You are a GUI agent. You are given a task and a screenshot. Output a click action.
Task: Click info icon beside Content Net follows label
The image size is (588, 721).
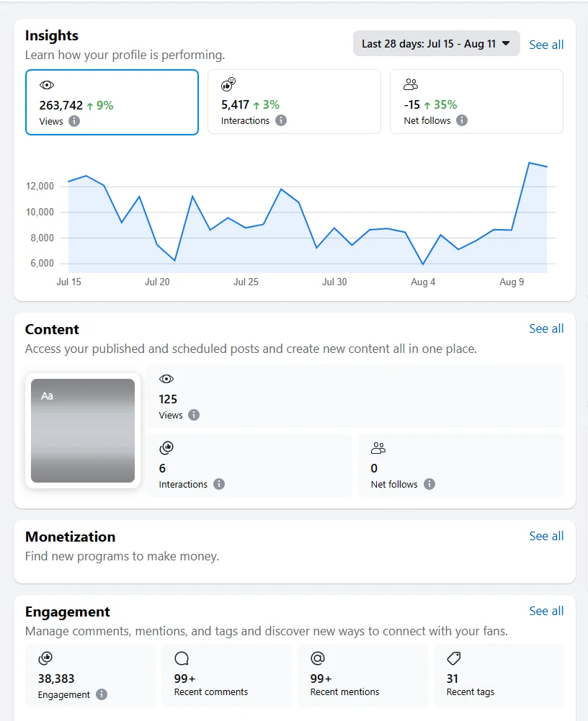tap(429, 484)
